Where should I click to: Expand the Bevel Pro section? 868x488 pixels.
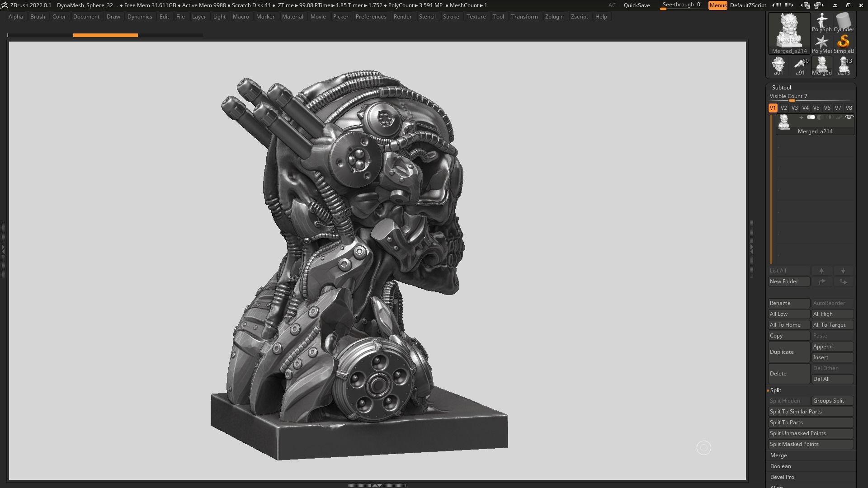(x=782, y=477)
